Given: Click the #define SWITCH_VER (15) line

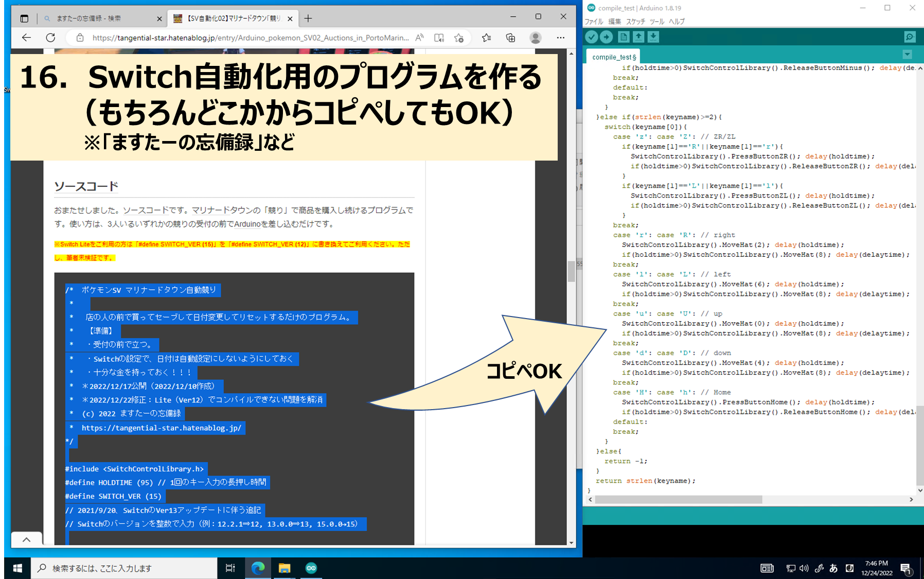Looking at the screenshot, I should pos(113,496).
